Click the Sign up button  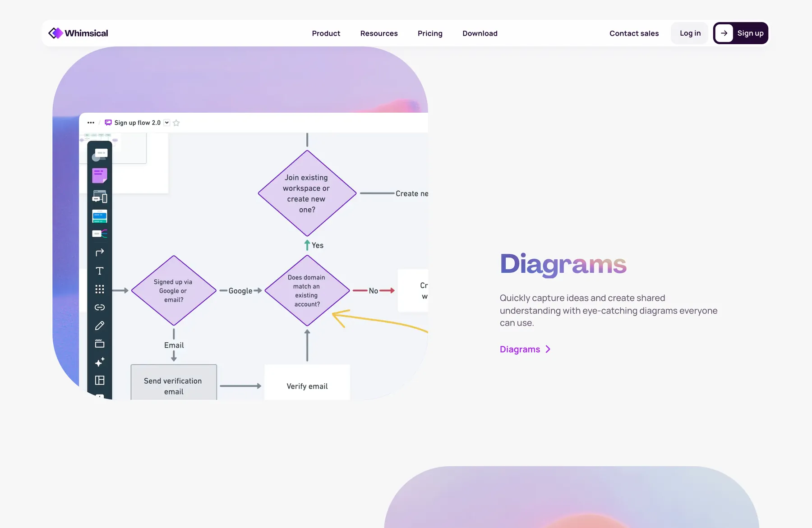(740, 33)
